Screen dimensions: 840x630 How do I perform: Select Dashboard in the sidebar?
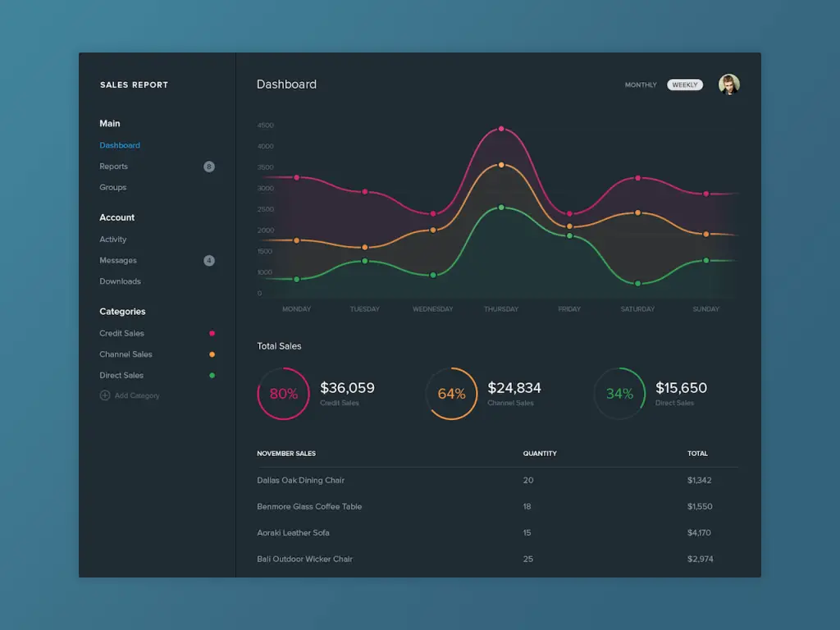120,145
